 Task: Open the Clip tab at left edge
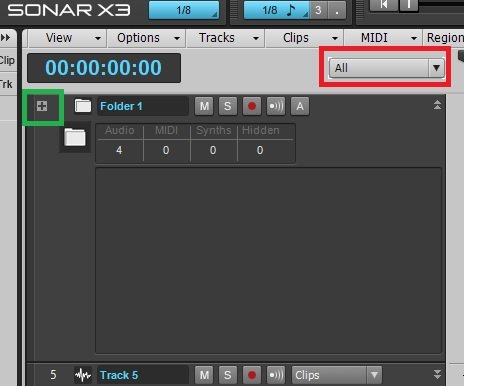coord(7,61)
